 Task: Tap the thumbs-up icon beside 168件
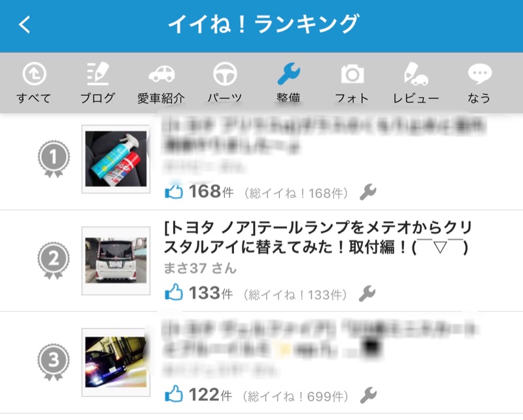coord(174,191)
